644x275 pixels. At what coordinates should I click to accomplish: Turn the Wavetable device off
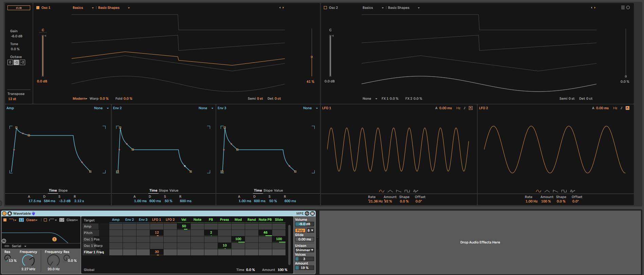4,213
